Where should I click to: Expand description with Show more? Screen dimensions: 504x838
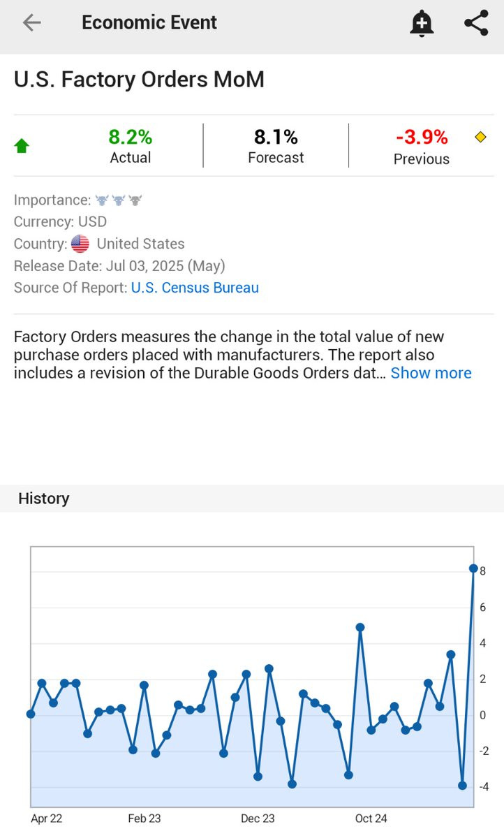[x=431, y=373]
